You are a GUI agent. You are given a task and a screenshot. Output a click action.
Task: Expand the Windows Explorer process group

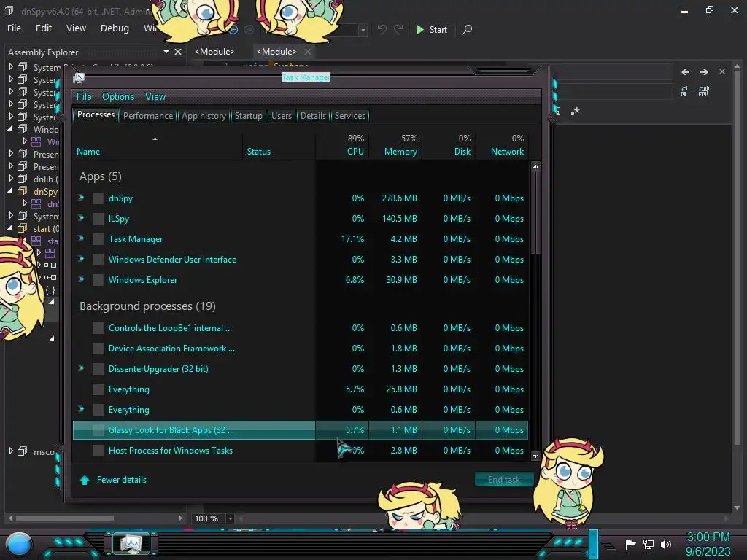tap(82, 279)
